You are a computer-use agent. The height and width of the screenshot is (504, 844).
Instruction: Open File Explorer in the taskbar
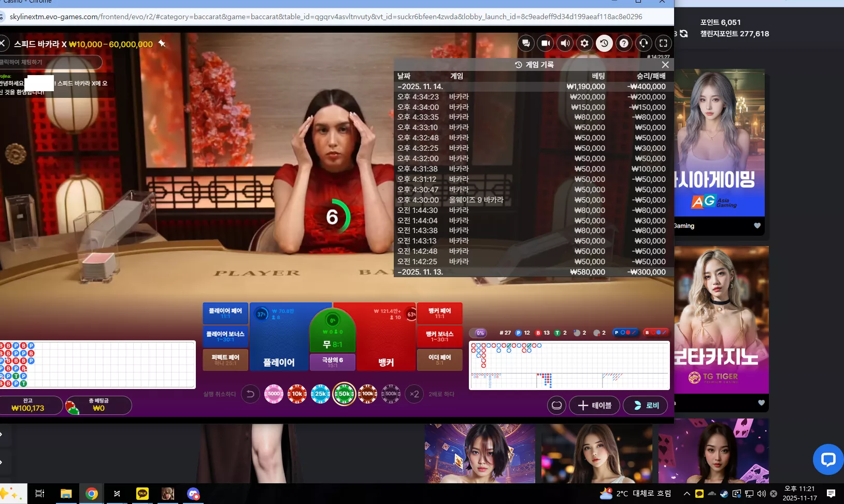(66, 494)
